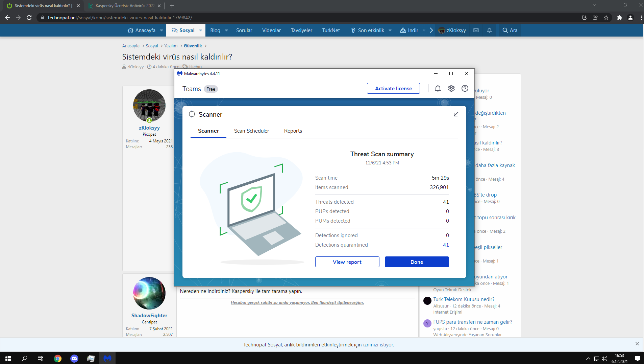Click Malwarebytes taskbar icon
This screenshot has width=644, height=364.
107,358
